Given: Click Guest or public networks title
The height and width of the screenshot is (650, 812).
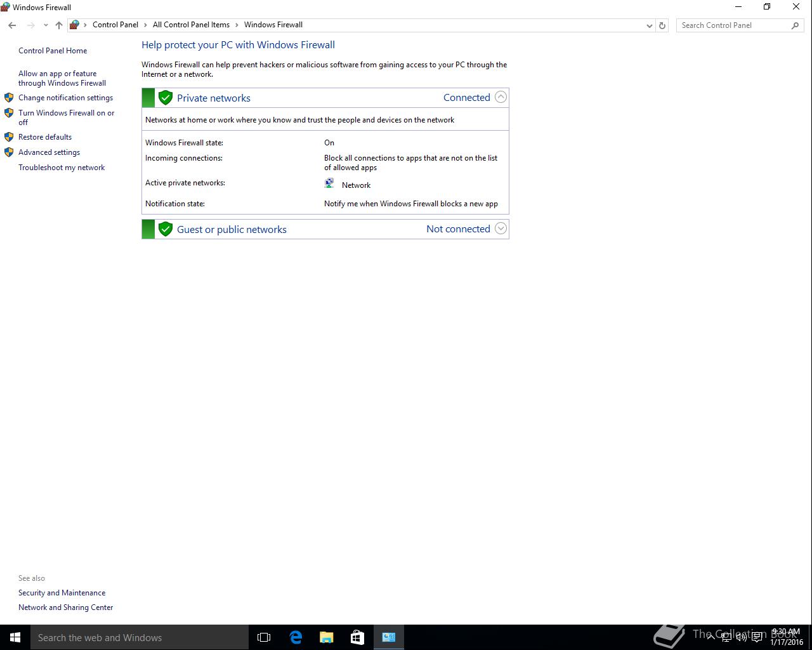Looking at the screenshot, I should click(232, 229).
